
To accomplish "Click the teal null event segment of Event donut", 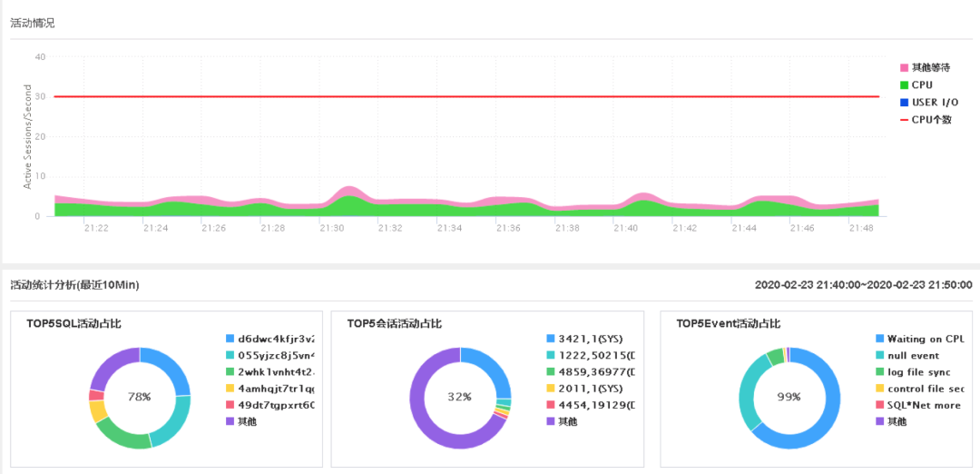I will tap(748, 392).
